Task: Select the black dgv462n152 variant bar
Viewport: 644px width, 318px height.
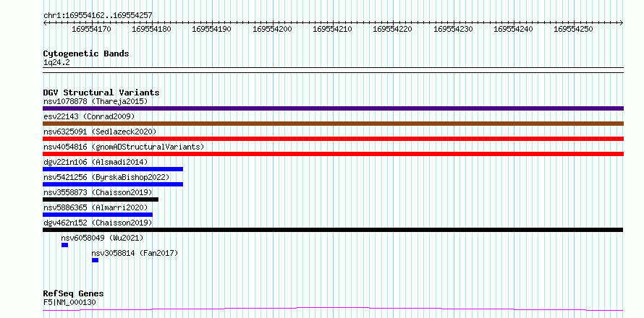Action: pos(333,230)
